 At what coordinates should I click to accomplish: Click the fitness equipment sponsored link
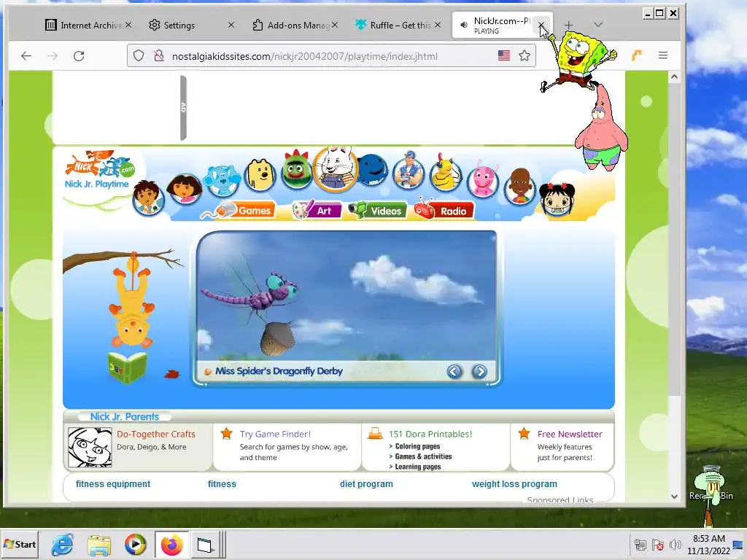click(113, 484)
